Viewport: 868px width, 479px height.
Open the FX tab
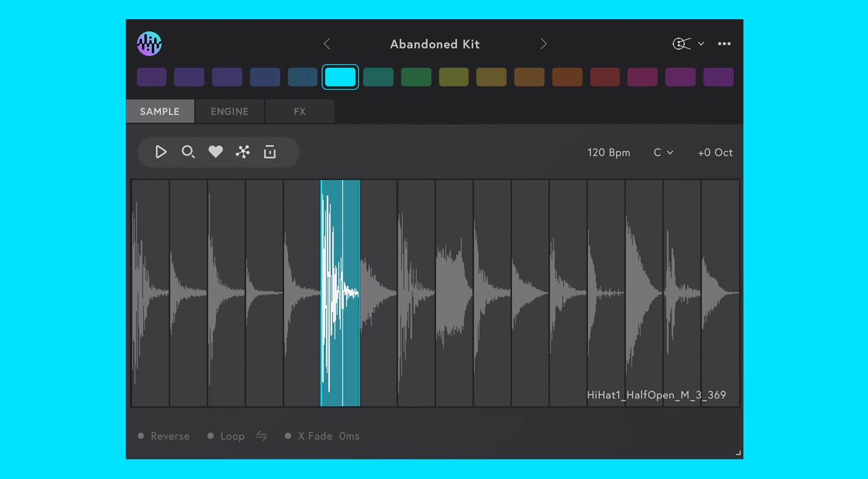pyautogui.click(x=300, y=112)
